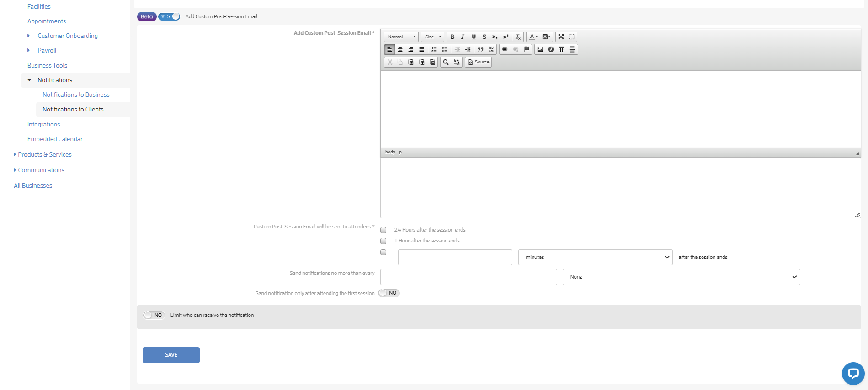Click the notification frequency input field
The height and width of the screenshot is (390, 868).
(x=469, y=277)
